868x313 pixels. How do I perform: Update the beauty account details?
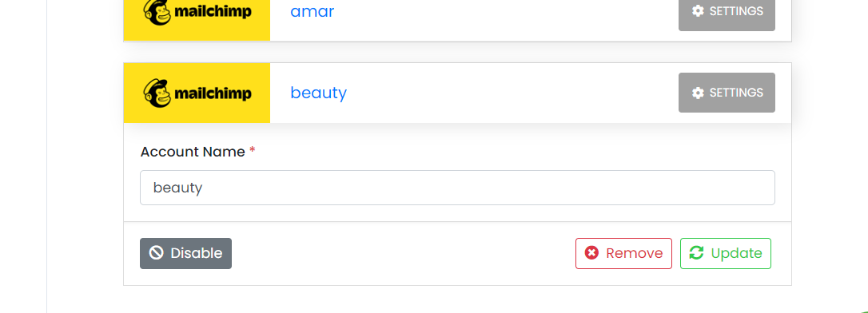coord(725,253)
